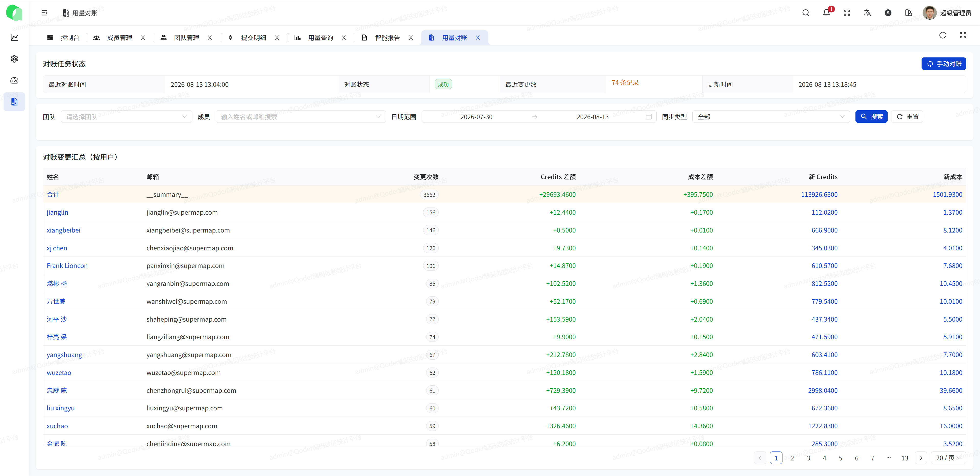980x476 pixels.
Task: Close the 用量查询 tab
Action: point(344,38)
